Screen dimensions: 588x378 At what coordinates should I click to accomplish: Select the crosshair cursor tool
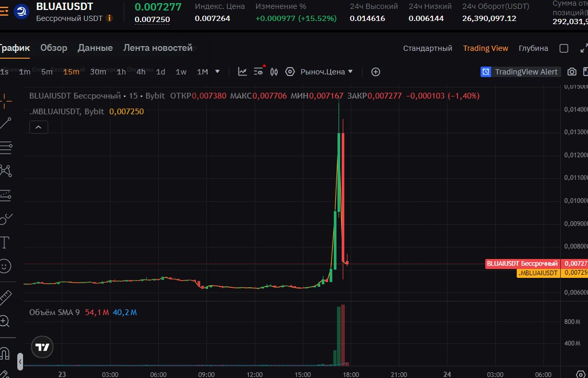(6, 101)
